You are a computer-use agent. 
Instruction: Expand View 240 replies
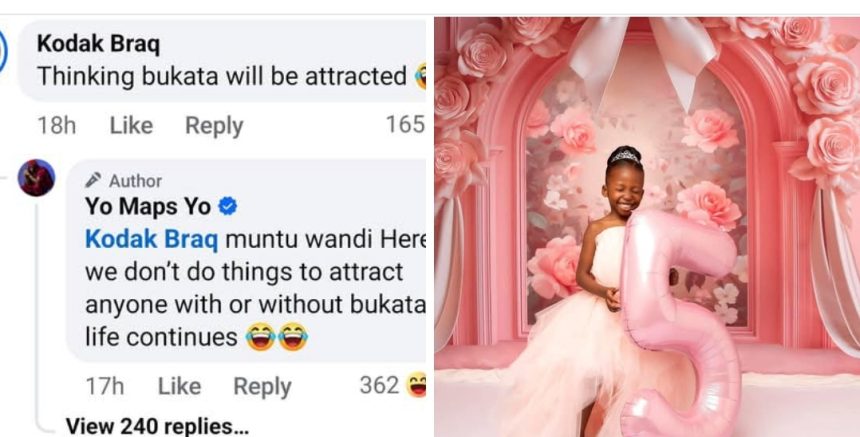click(157, 426)
